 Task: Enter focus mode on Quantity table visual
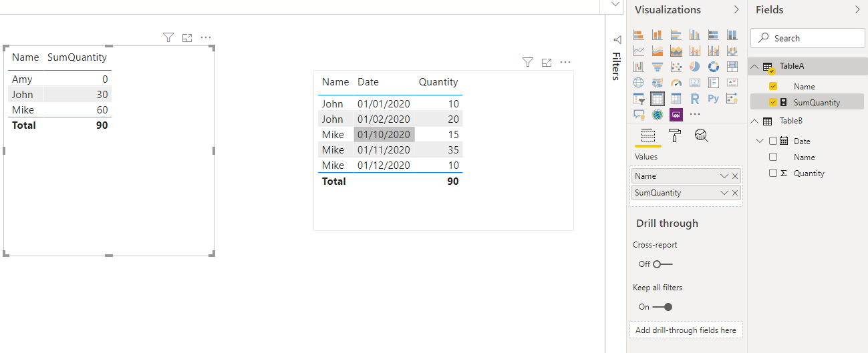(x=547, y=62)
